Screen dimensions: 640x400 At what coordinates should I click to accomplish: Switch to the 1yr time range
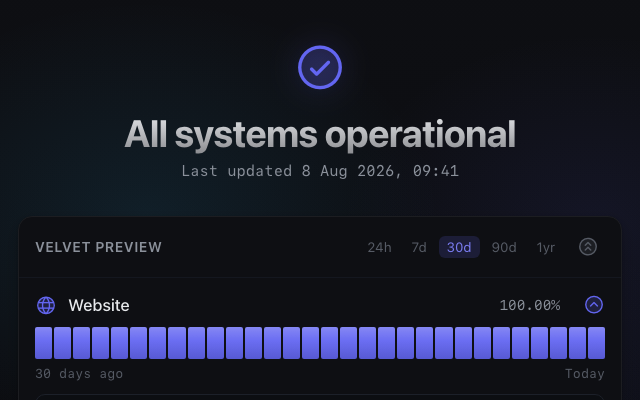pyautogui.click(x=546, y=247)
